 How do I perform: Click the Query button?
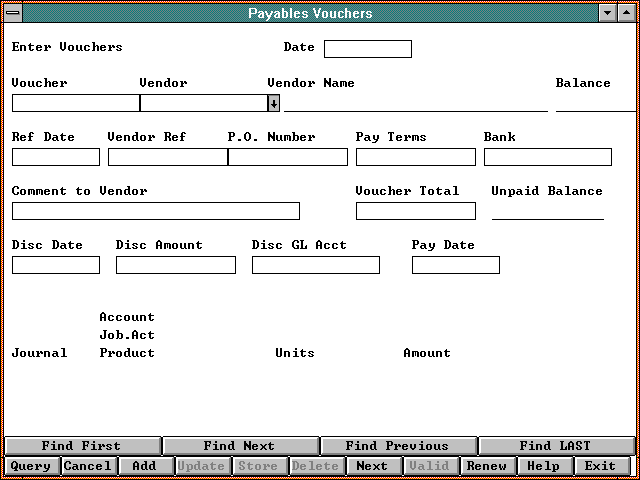click(30, 466)
